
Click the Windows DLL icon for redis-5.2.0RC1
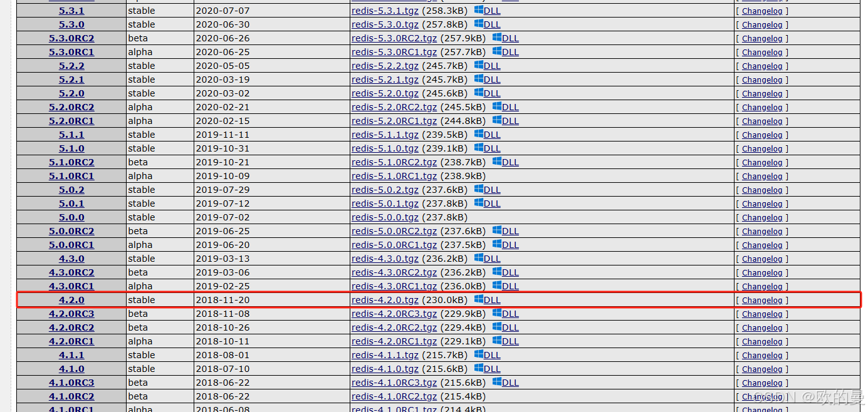pyautogui.click(x=497, y=120)
